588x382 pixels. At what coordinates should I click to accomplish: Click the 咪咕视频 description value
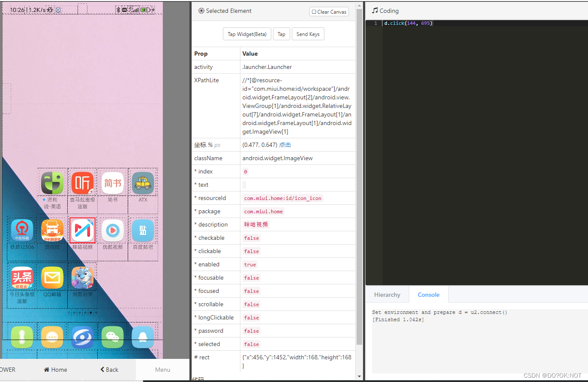pyautogui.click(x=256, y=224)
